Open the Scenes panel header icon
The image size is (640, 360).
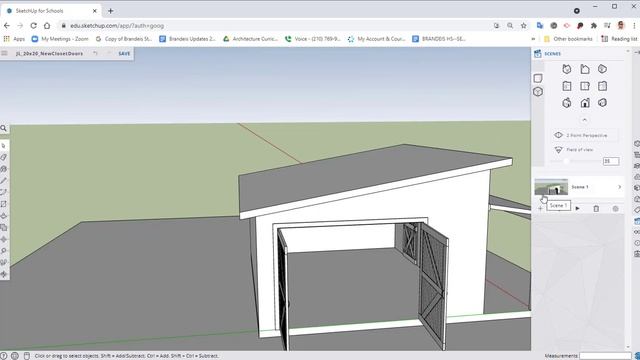[538, 53]
